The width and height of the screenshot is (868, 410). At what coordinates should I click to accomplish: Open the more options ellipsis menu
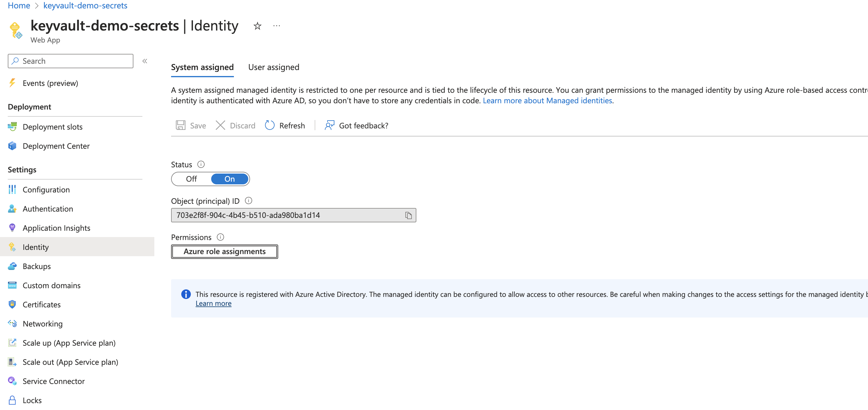277,26
